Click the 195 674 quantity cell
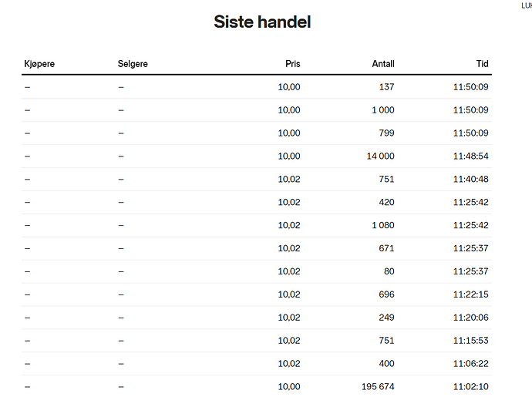This screenshot has height=397, width=532. coord(378,386)
